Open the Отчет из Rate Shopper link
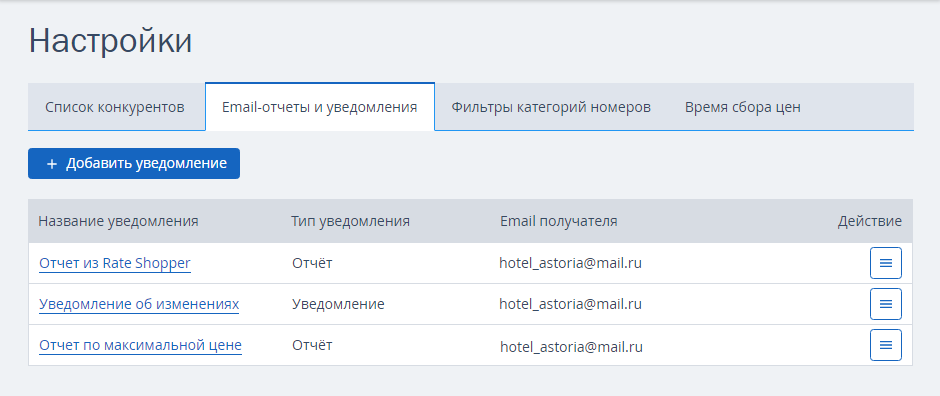 [x=115, y=263]
